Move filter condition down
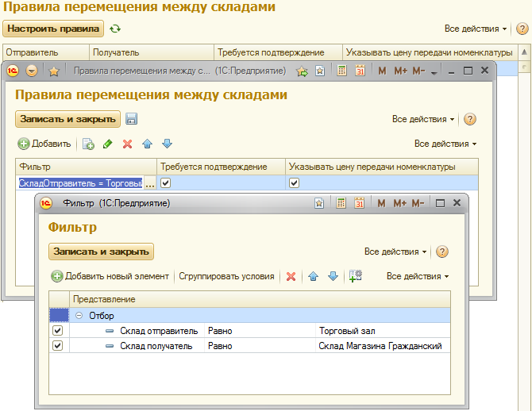Image resolution: width=532 pixels, height=411 pixels. [x=333, y=276]
